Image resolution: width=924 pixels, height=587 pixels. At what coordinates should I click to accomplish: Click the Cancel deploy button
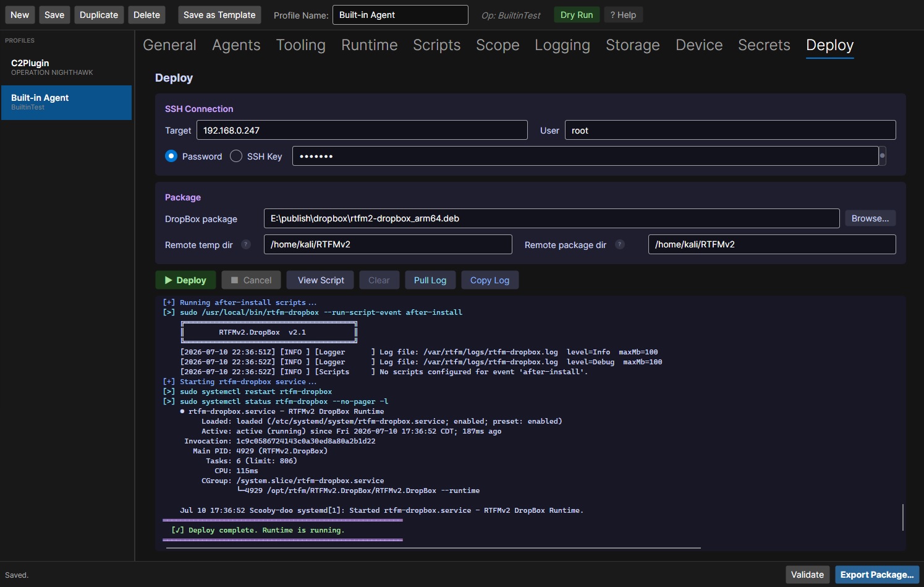point(251,280)
